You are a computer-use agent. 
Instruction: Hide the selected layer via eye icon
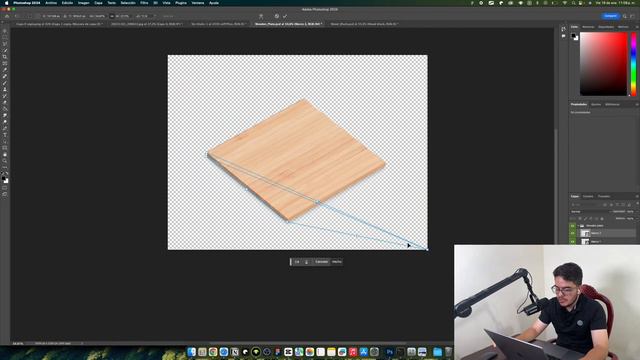point(573,233)
